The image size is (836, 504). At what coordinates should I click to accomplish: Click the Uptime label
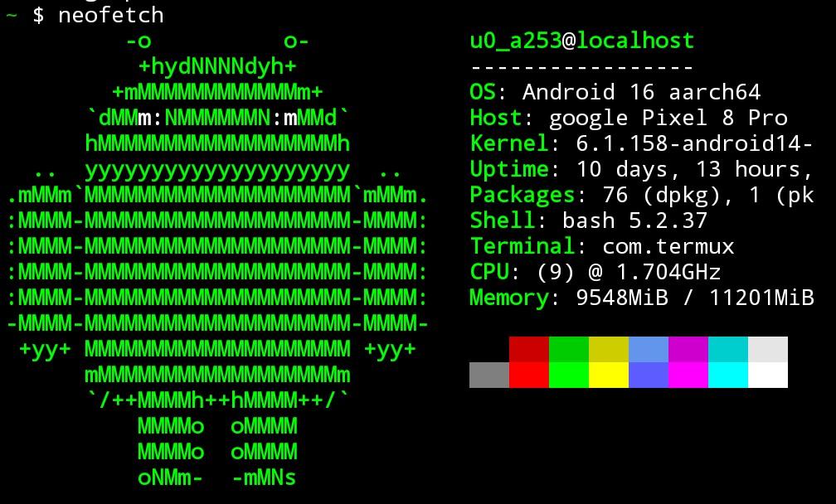coord(508,169)
